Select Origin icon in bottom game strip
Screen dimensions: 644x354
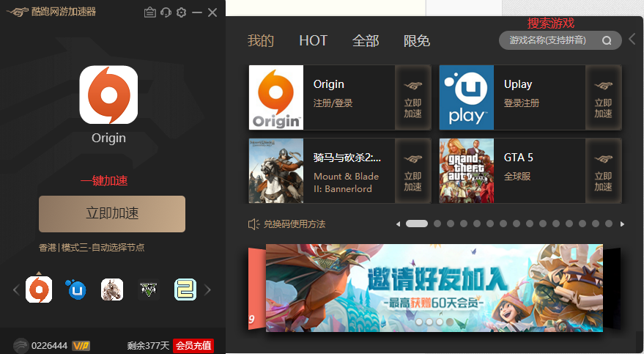pos(39,290)
